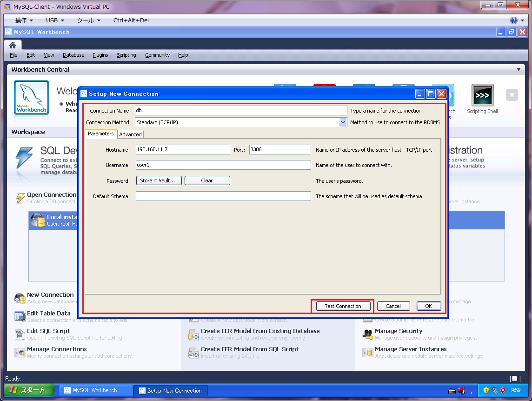The width and height of the screenshot is (532, 401).
Task: Open the Help menu
Action: click(183, 55)
